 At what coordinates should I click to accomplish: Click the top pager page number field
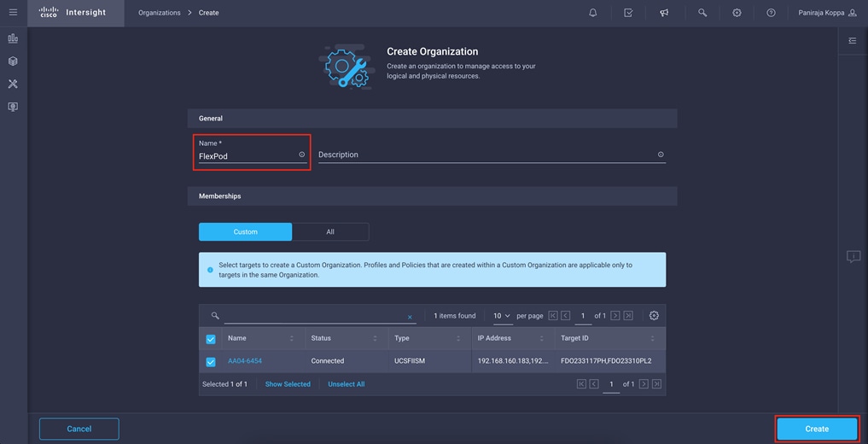pyautogui.click(x=583, y=316)
